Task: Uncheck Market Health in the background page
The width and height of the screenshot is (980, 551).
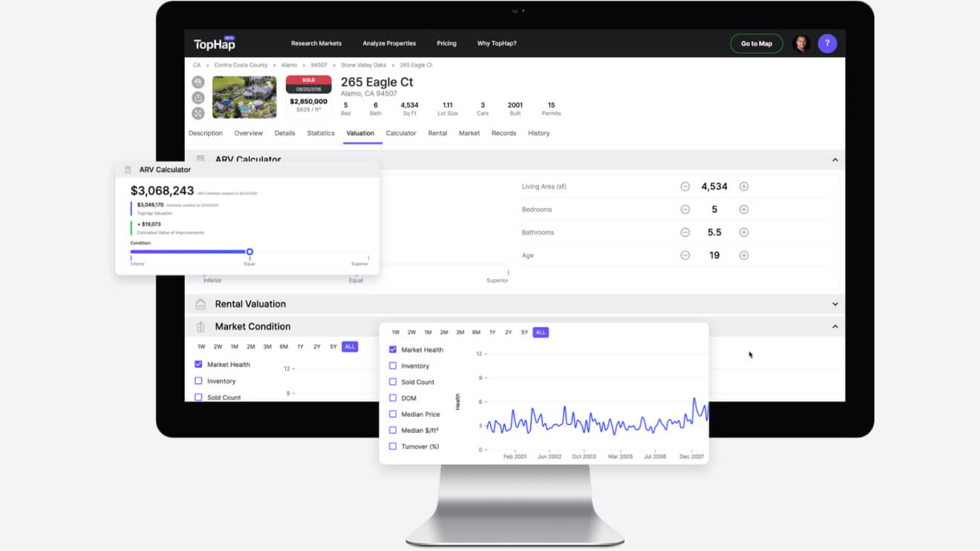Action: tap(198, 365)
